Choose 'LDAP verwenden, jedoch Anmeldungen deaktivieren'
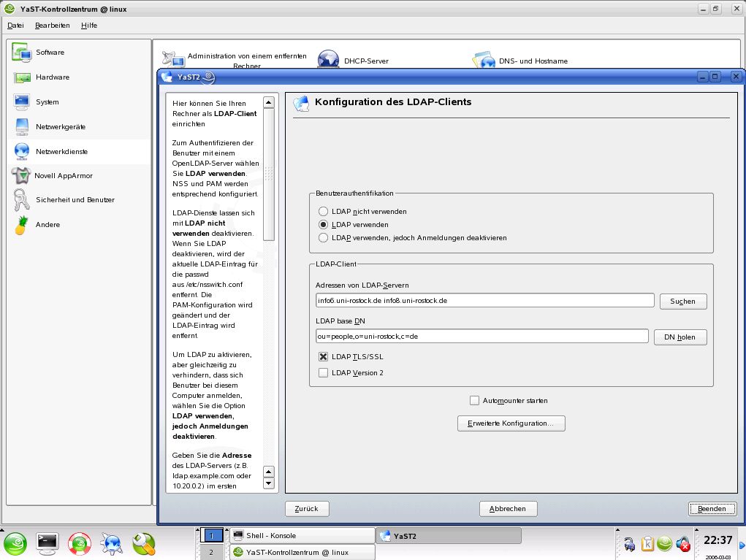 click(x=324, y=238)
